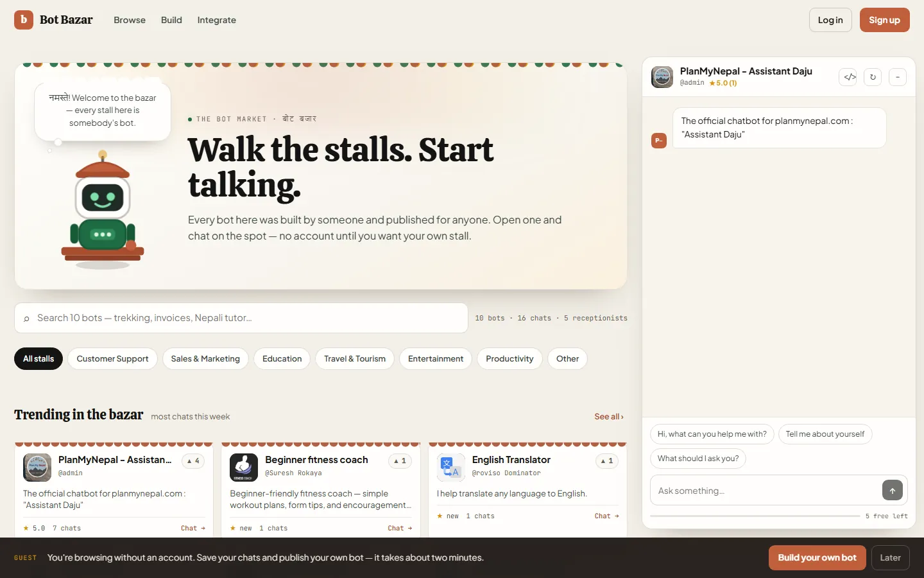The height and width of the screenshot is (578, 924).
Task: Open the Build menu
Action: [x=171, y=20]
